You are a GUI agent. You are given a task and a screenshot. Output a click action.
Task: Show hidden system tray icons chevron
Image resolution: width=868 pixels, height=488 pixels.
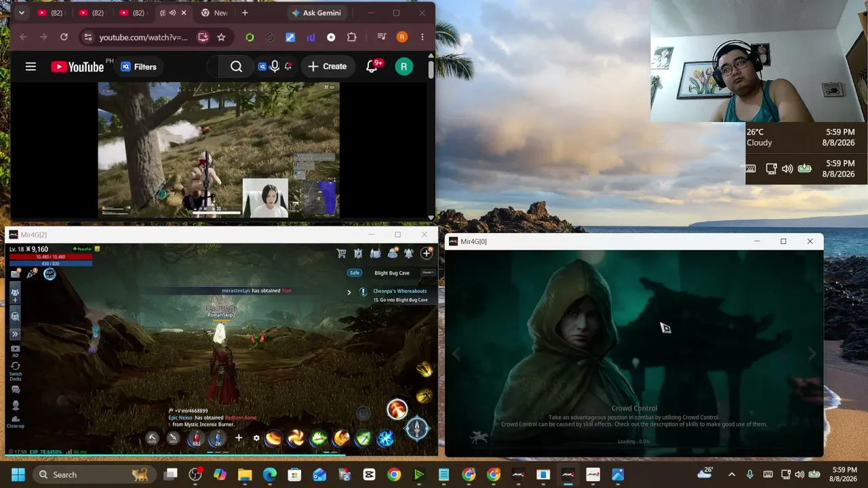click(731, 474)
